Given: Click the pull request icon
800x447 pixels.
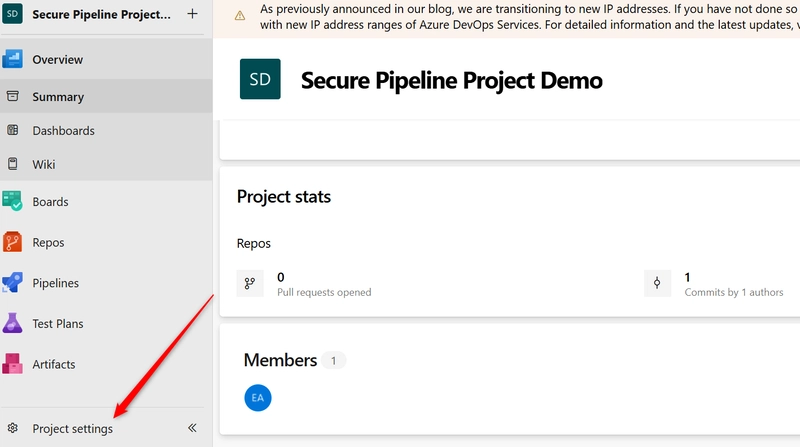Looking at the screenshot, I should click(249, 284).
